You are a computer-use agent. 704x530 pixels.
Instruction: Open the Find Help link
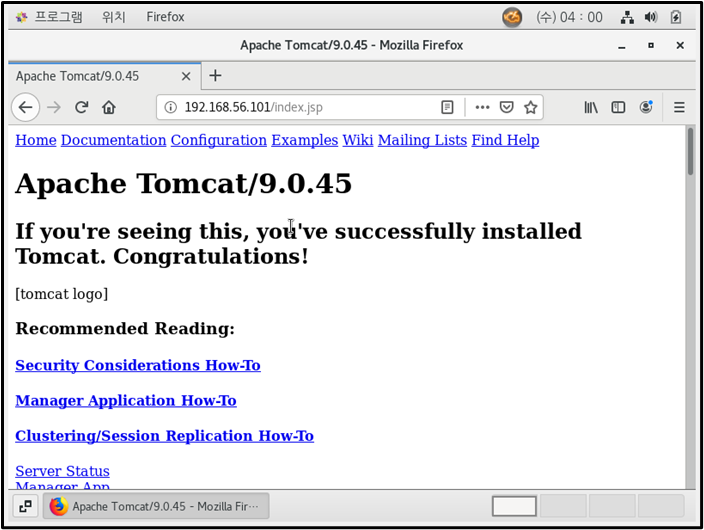click(505, 140)
